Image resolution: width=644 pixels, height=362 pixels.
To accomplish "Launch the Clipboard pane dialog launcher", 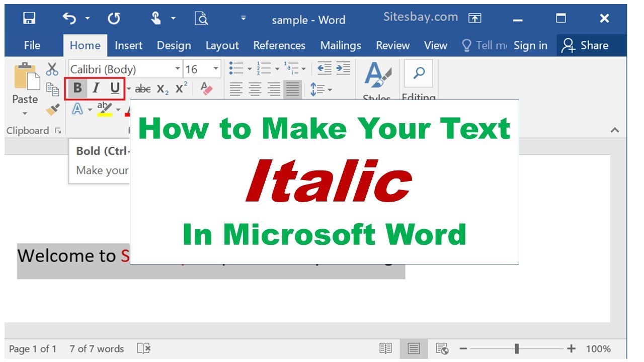I will click(58, 131).
